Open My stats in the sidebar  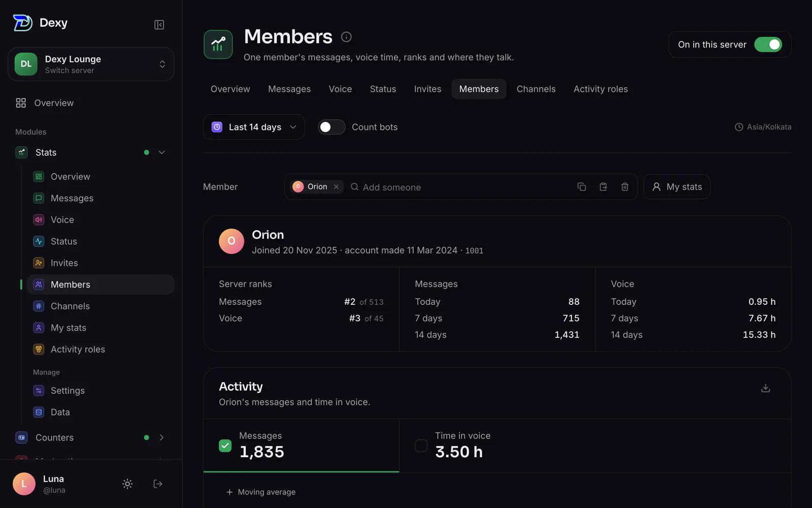pos(100,328)
